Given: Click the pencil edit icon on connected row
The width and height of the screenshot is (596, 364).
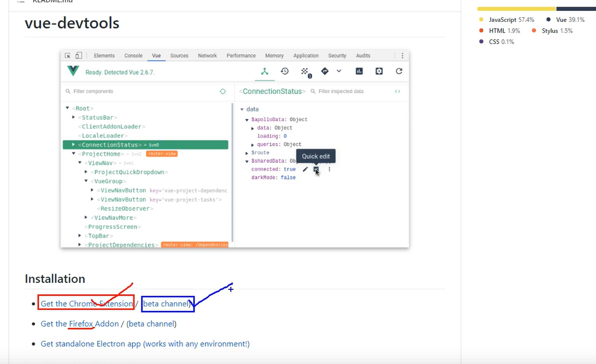Looking at the screenshot, I should click(x=305, y=170).
